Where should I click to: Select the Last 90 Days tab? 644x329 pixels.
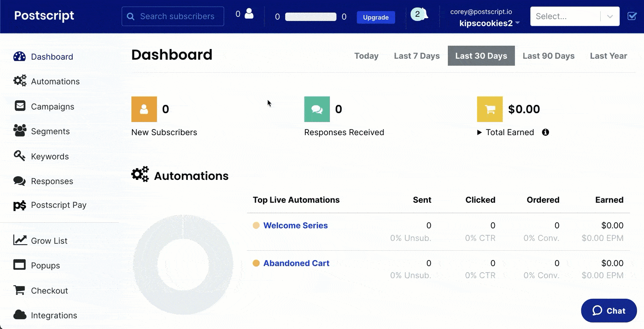tap(548, 56)
